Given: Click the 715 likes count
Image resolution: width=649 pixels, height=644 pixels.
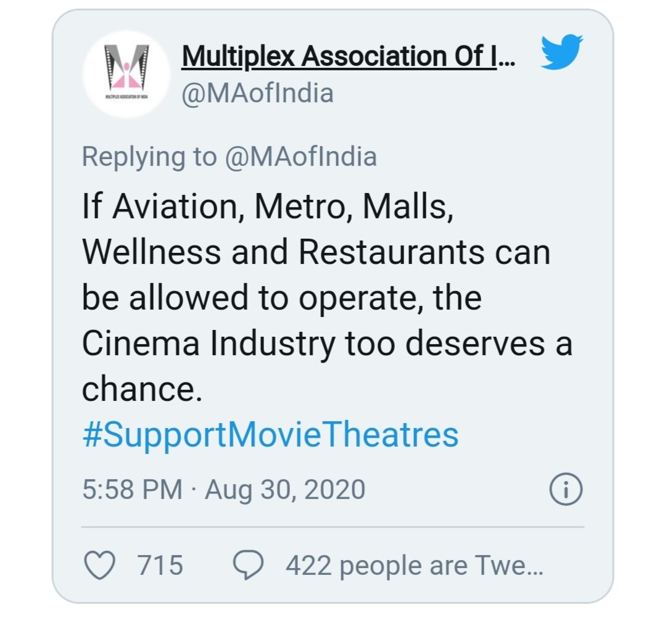Looking at the screenshot, I should [160, 565].
